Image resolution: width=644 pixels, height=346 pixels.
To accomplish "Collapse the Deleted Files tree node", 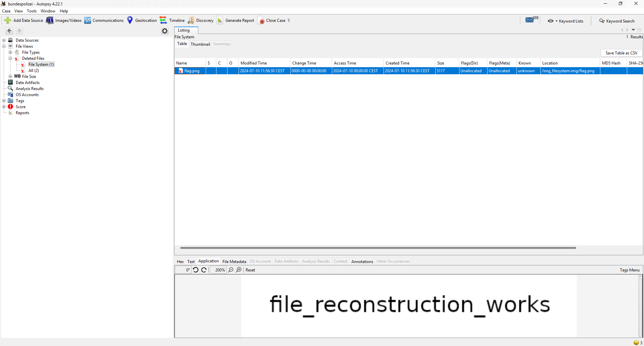I will tap(10, 58).
